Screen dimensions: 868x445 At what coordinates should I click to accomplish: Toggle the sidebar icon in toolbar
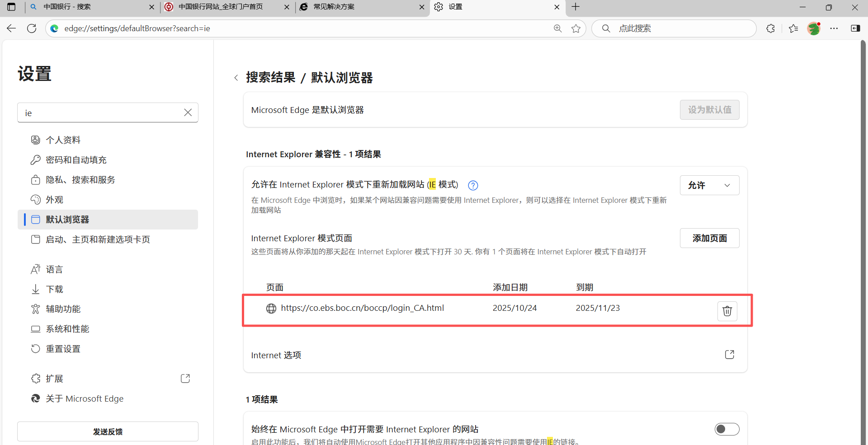855,28
